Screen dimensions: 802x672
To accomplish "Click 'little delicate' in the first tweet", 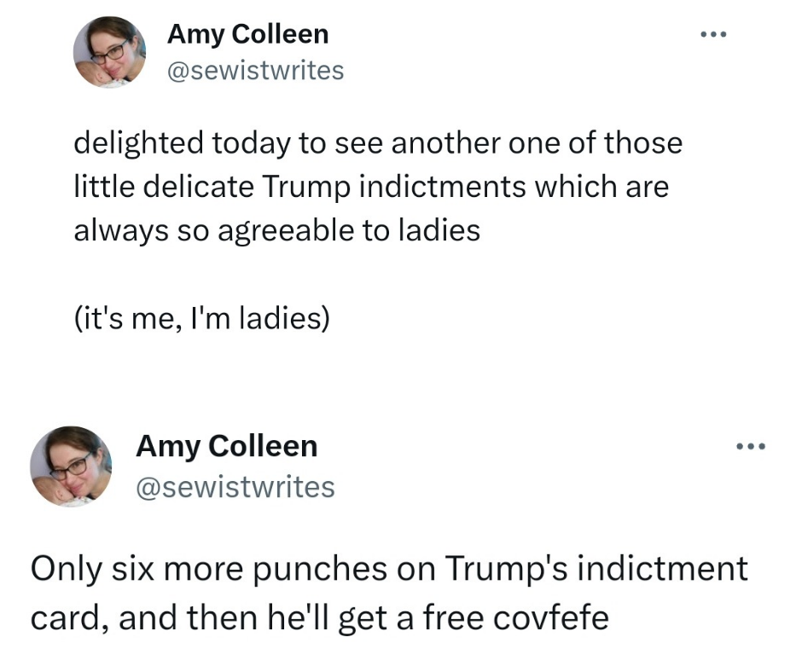I will (164, 186).
